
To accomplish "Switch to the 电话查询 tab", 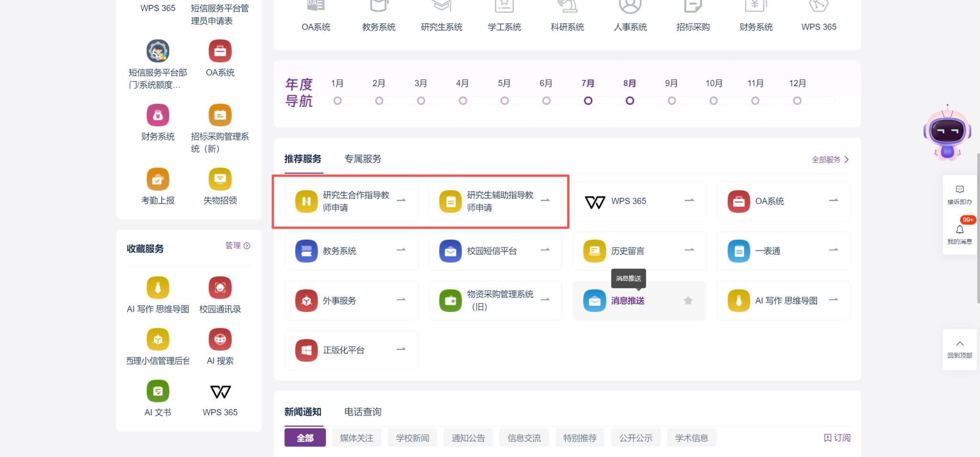I will pos(363,412).
